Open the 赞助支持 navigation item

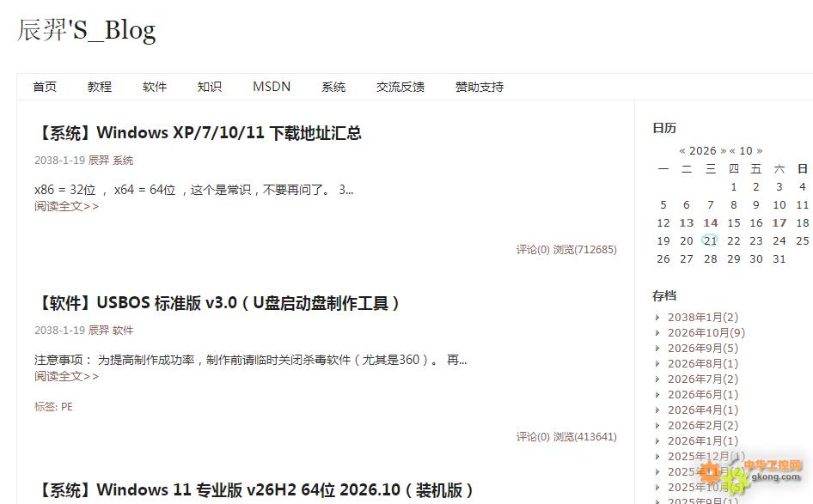tap(480, 87)
